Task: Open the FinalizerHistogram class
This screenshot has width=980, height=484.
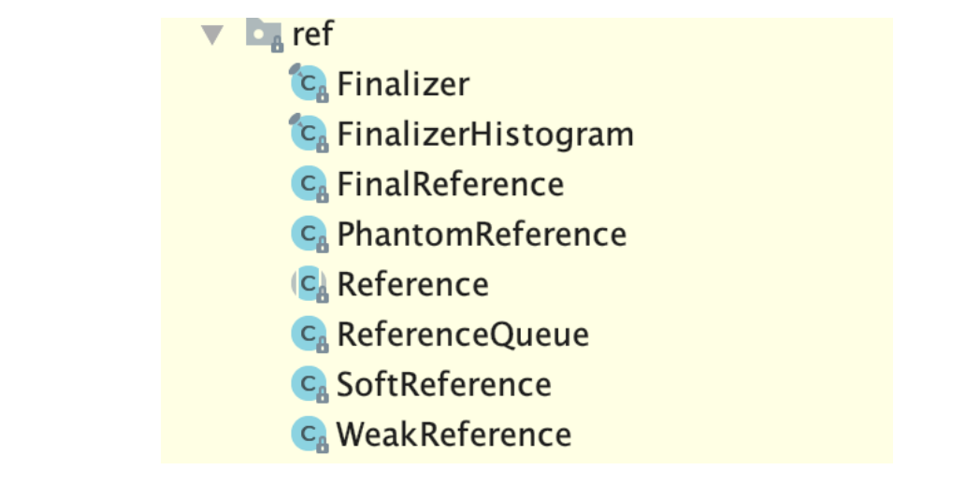Action: [x=484, y=135]
